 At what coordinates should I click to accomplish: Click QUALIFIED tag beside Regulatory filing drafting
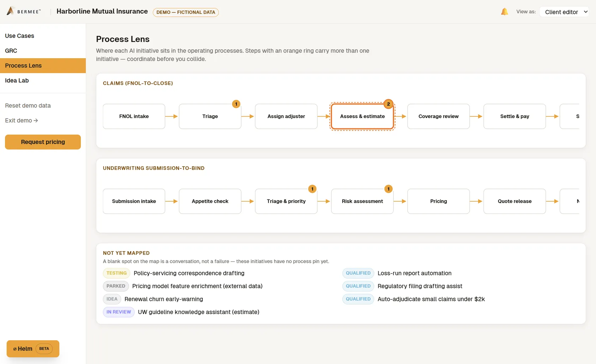[x=358, y=286]
